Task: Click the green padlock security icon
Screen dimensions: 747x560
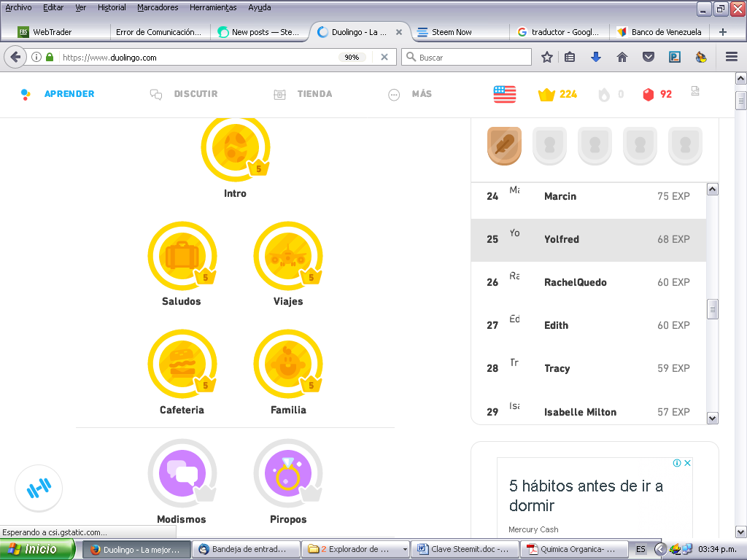Action: [50, 57]
